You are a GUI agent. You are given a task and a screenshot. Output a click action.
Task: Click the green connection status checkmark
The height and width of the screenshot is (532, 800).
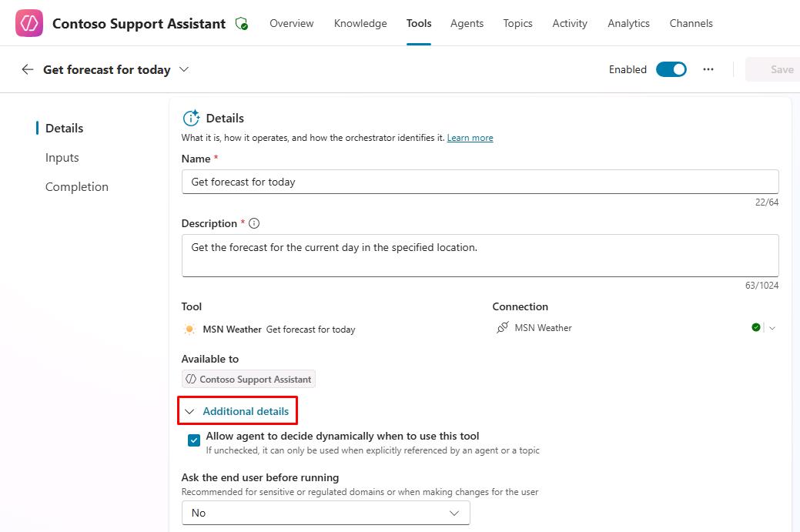756,328
